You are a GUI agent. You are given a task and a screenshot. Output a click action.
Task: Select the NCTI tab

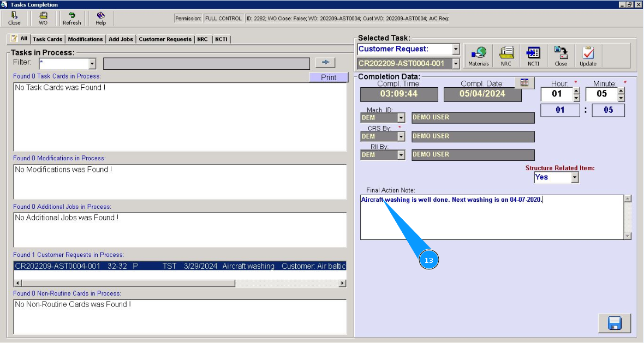(x=221, y=39)
